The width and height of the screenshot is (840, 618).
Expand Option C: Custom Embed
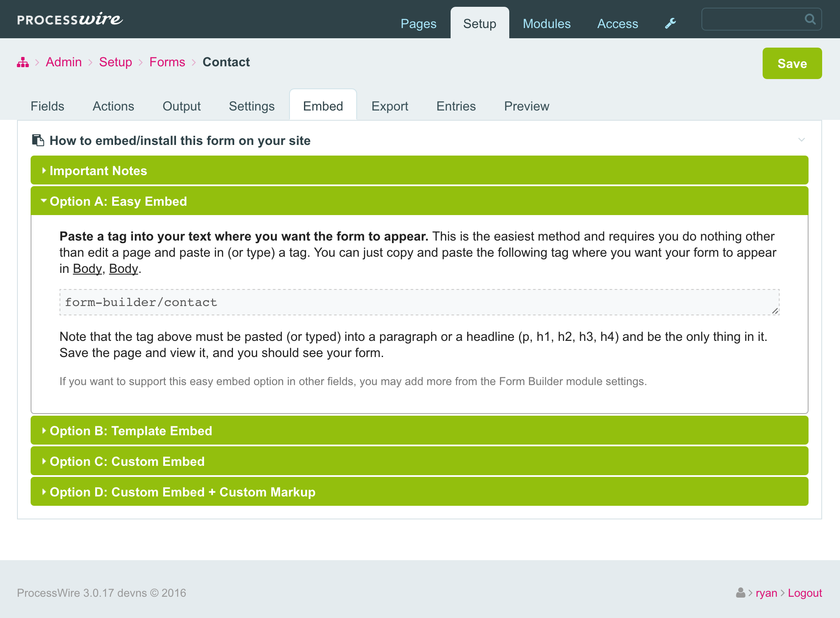420,461
